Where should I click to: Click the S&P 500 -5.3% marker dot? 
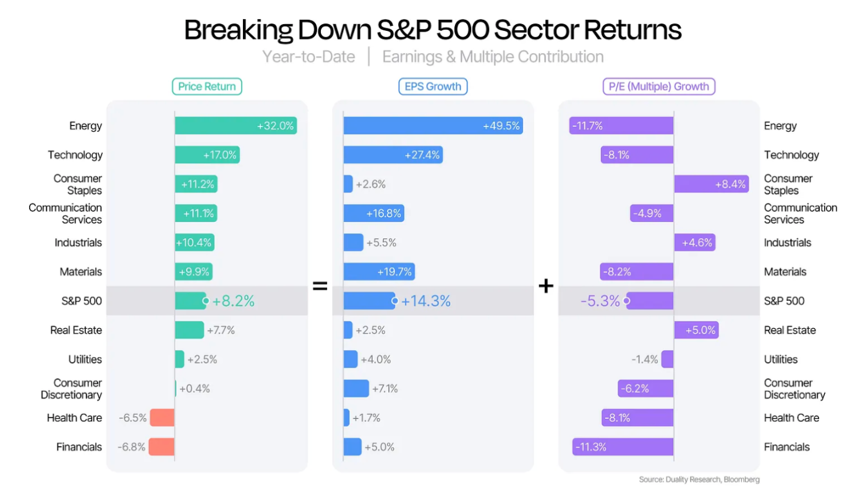coord(626,301)
